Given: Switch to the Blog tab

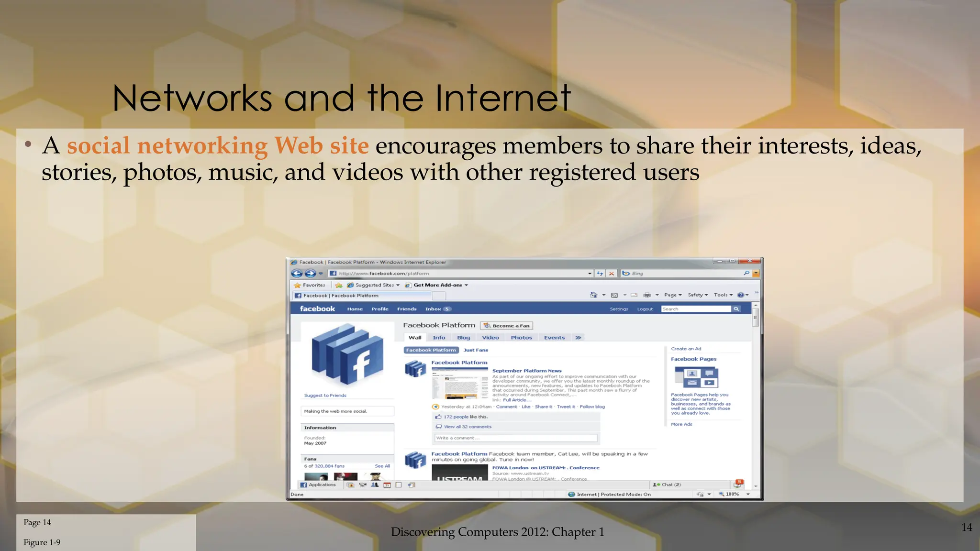Looking at the screenshot, I should pyautogui.click(x=463, y=338).
